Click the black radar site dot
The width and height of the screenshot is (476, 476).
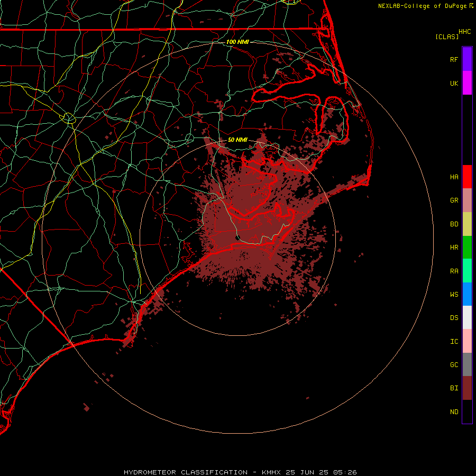(237, 237)
